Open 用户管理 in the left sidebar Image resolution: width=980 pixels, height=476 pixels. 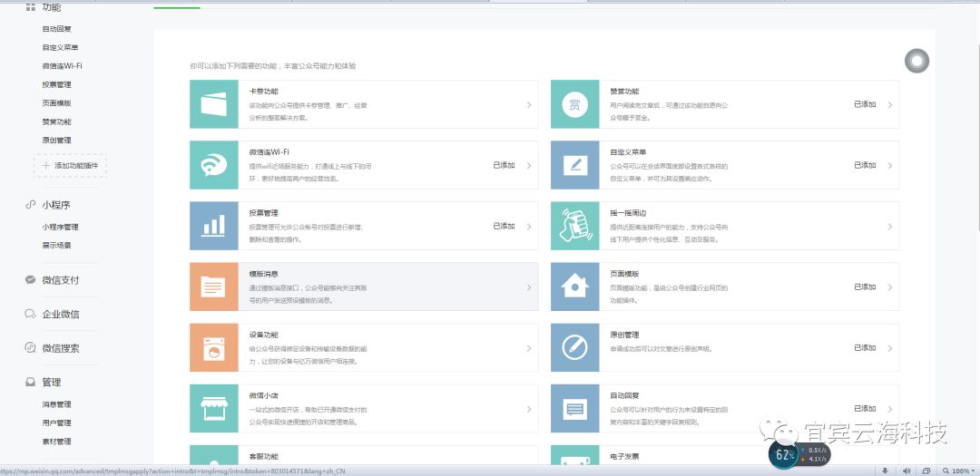click(x=56, y=423)
